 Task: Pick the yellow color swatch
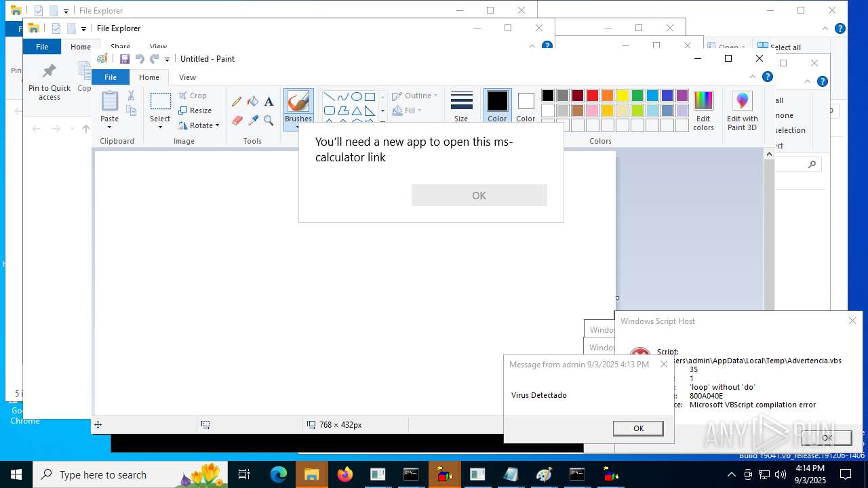pyautogui.click(x=623, y=96)
